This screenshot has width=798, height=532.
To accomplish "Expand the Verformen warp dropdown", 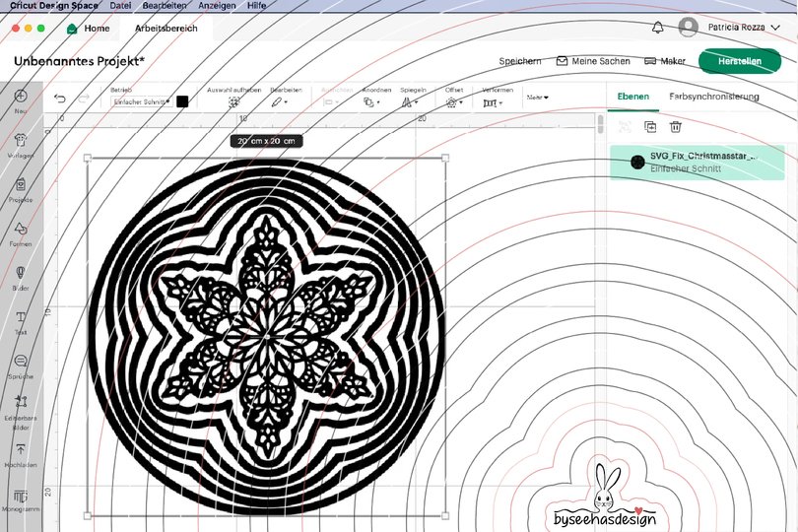I will tap(493, 102).
